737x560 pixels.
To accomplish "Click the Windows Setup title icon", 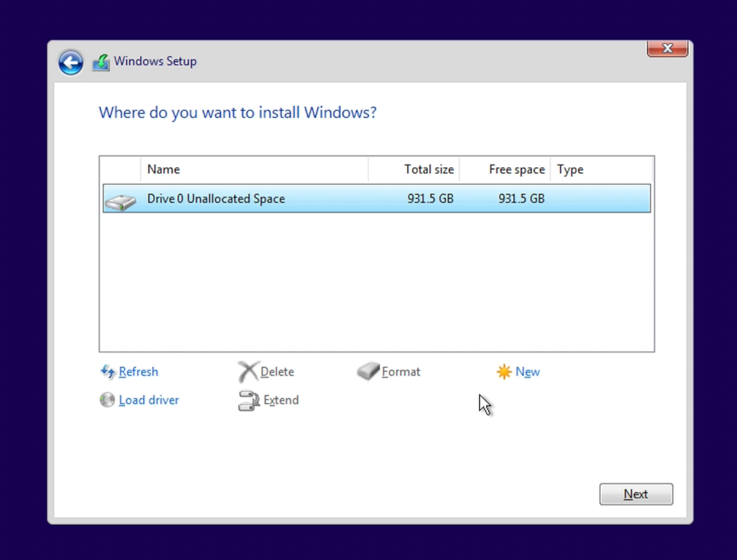I will [x=101, y=62].
